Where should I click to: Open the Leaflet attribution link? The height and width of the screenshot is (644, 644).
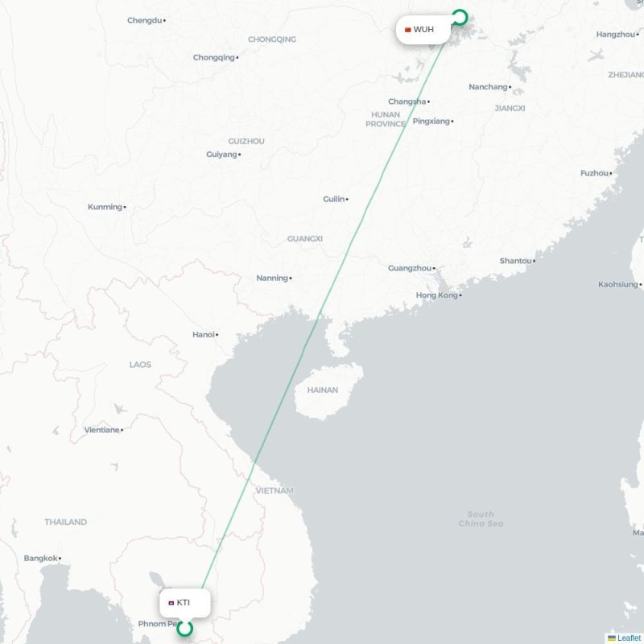[x=627, y=638]
